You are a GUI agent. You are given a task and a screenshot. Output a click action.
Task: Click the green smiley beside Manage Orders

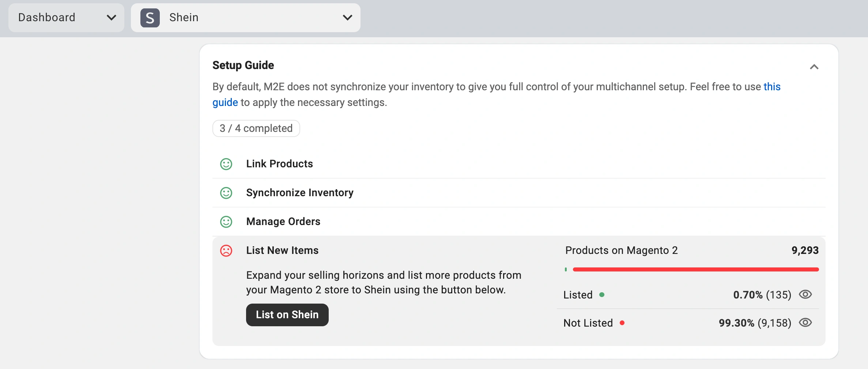point(226,222)
